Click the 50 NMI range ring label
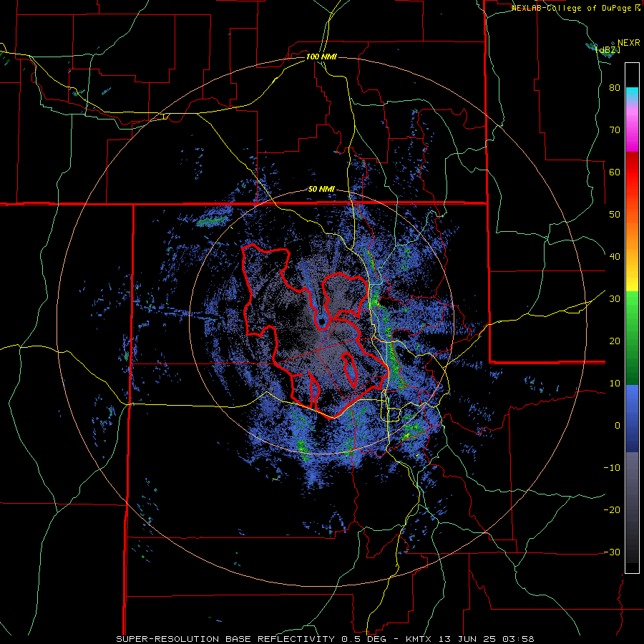 tap(321, 190)
